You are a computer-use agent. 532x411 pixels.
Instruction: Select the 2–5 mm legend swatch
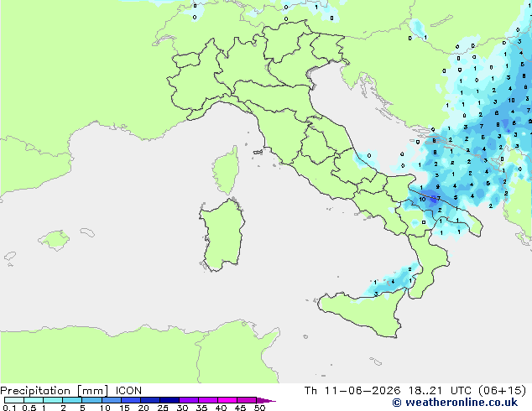[72, 400]
